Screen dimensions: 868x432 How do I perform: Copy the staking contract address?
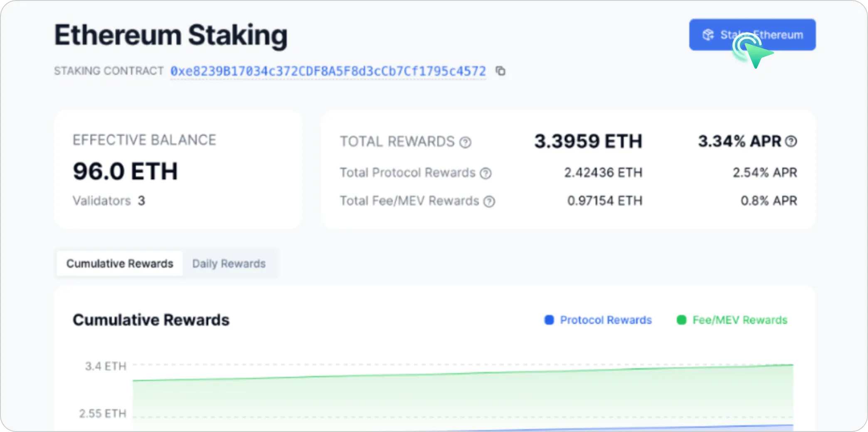coord(501,71)
